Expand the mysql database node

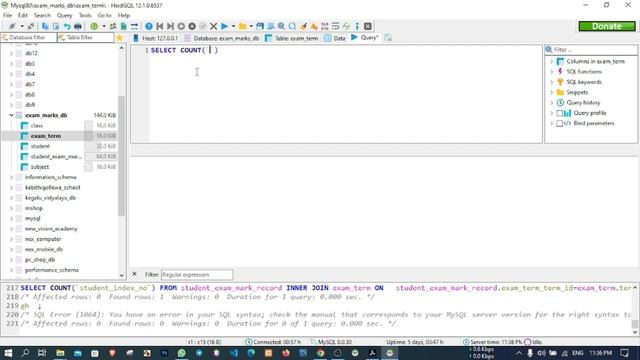[11, 218]
